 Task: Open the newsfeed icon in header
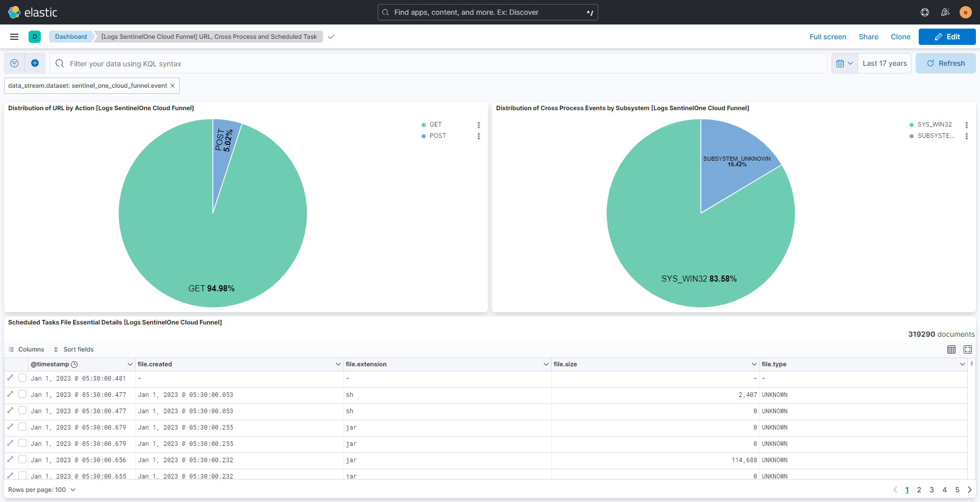(x=945, y=12)
